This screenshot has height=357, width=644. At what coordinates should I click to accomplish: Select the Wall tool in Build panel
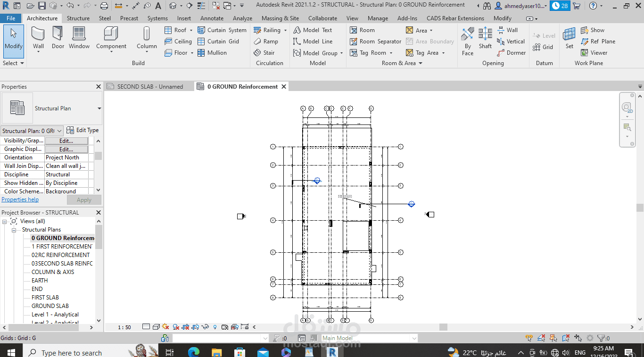[x=38, y=38]
